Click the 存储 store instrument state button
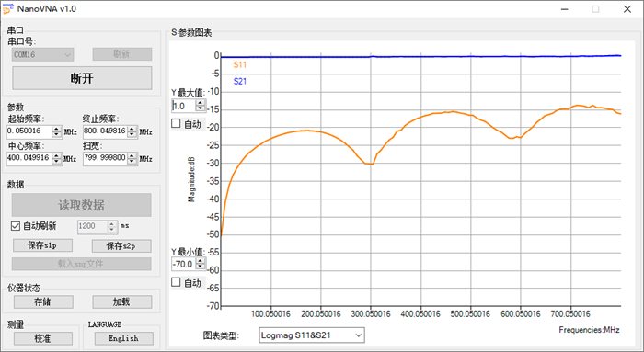 [x=43, y=302]
